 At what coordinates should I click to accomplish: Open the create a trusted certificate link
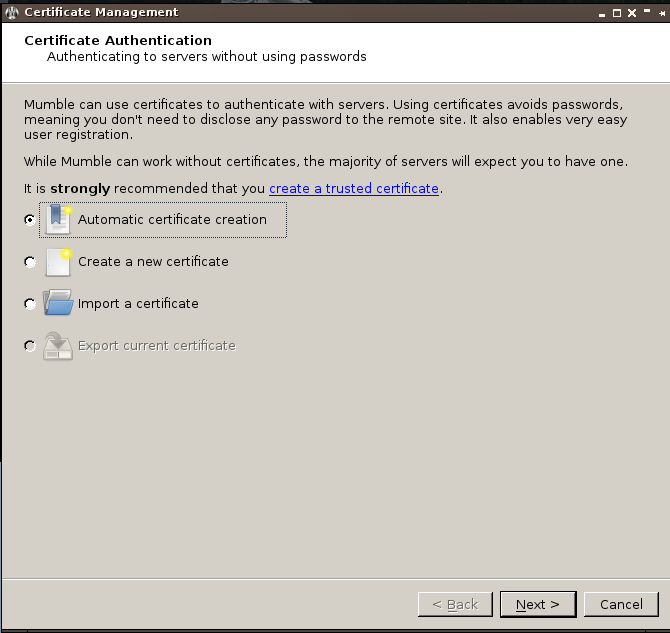click(x=354, y=188)
